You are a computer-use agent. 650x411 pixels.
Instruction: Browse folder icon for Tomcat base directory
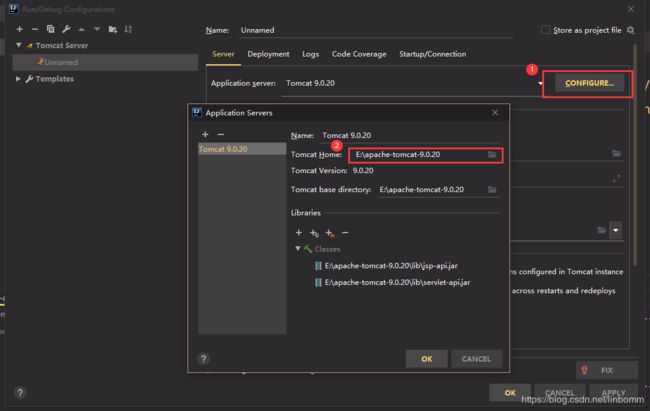(492, 190)
